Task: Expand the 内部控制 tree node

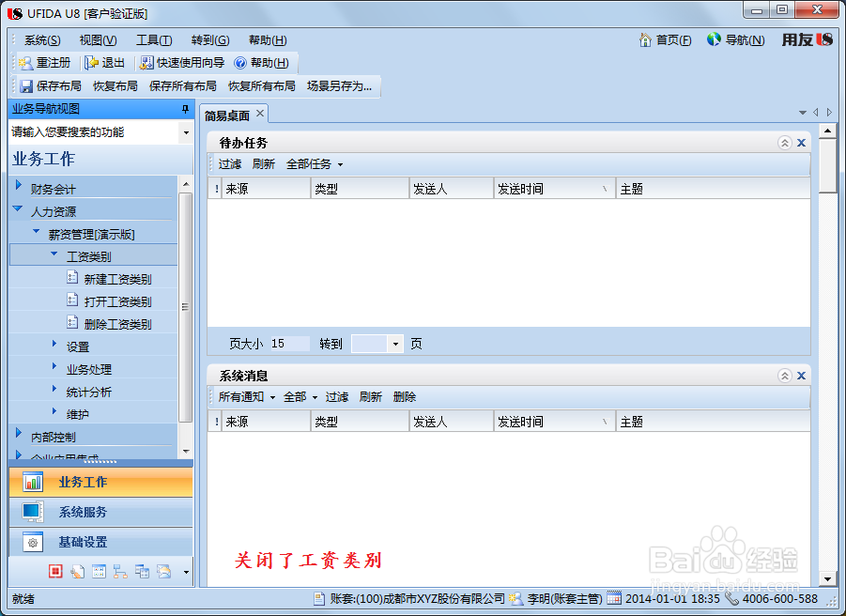Action: click(19, 433)
